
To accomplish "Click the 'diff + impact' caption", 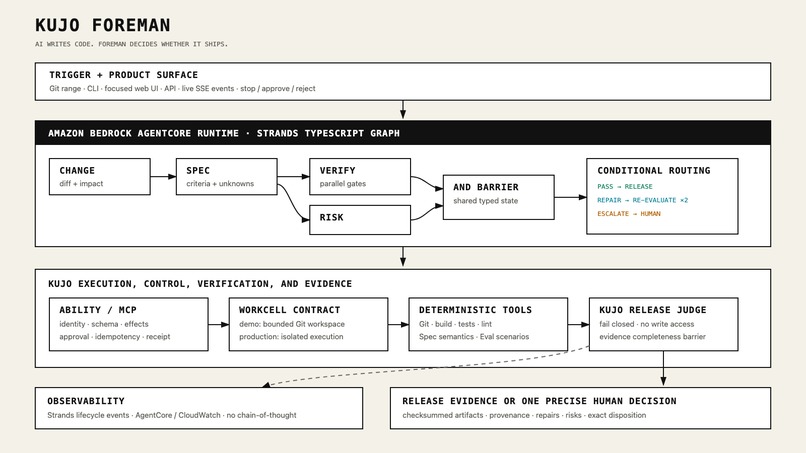I will [x=81, y=184].
